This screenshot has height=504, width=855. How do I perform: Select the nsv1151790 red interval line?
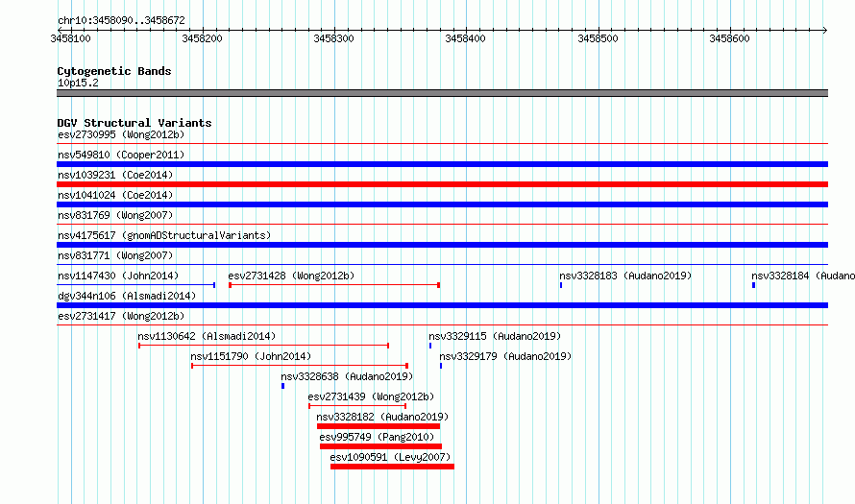[300, 366]
